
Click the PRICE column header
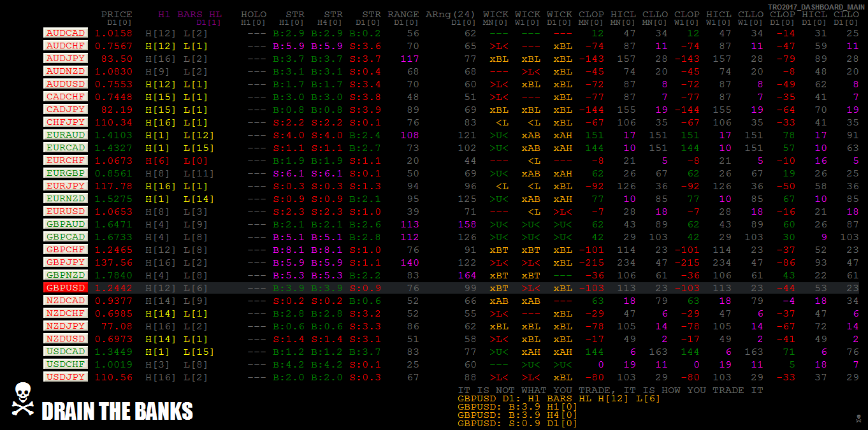117,14
